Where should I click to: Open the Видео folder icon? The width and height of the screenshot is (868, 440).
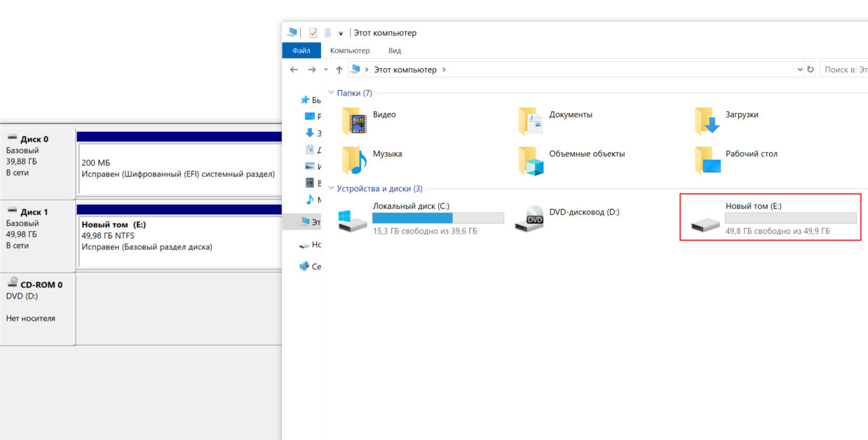pyautogui.click(x=355, y=121)
